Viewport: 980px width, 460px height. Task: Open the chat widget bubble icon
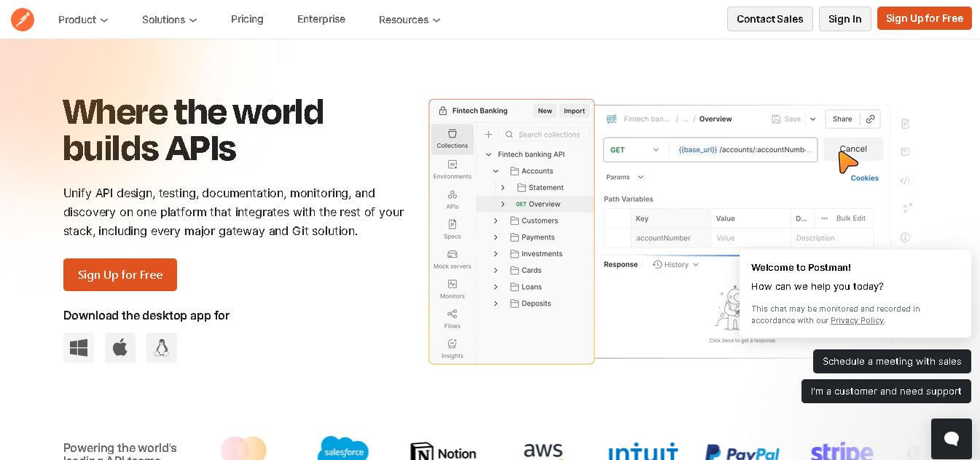click(951, 438)
